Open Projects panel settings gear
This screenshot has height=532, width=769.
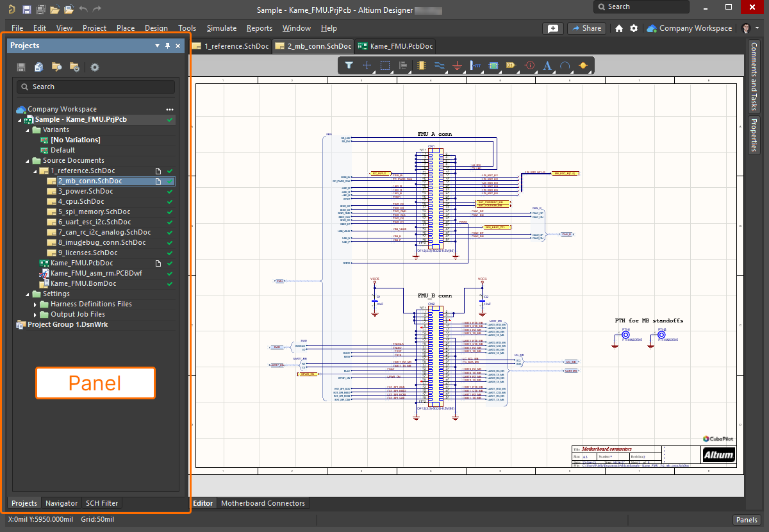[x=95, y=67]
